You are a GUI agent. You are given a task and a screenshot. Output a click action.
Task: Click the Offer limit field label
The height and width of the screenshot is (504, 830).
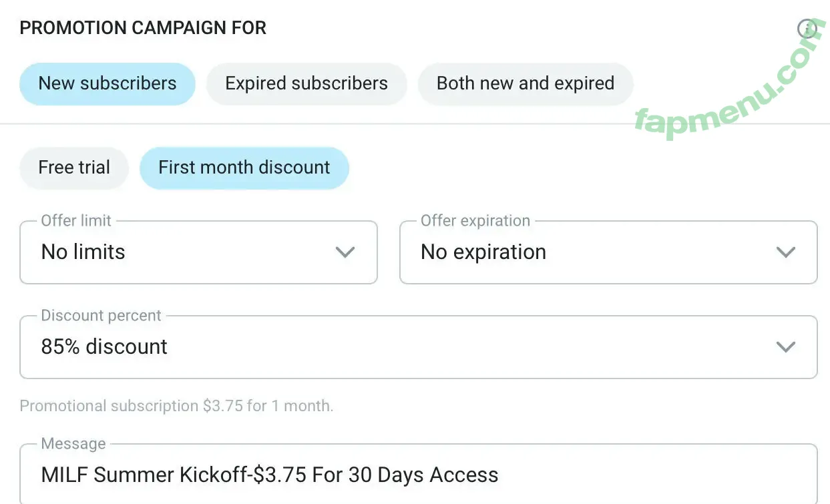click(76, 221)
